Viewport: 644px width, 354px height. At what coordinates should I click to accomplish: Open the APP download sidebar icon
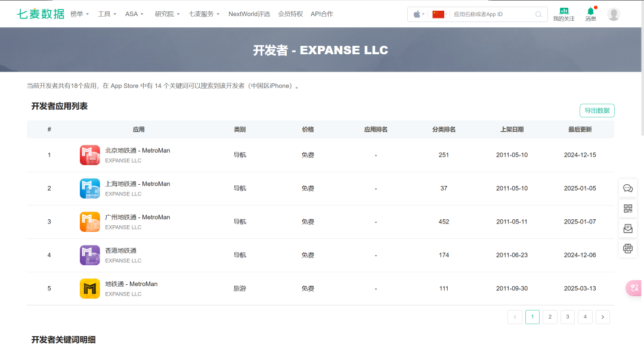[x=628, y=249]
